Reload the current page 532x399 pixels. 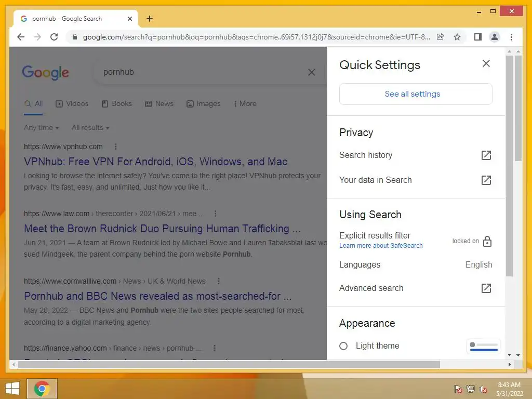point(54,37)
